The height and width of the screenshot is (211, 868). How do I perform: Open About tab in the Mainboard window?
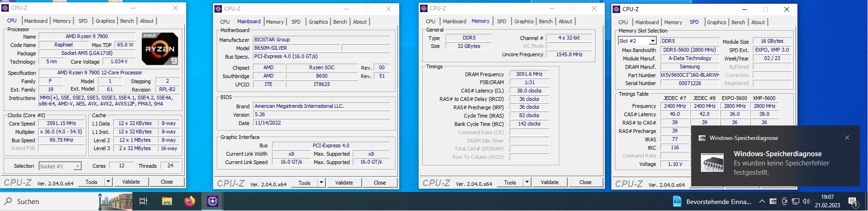click(x=360, y=22)
